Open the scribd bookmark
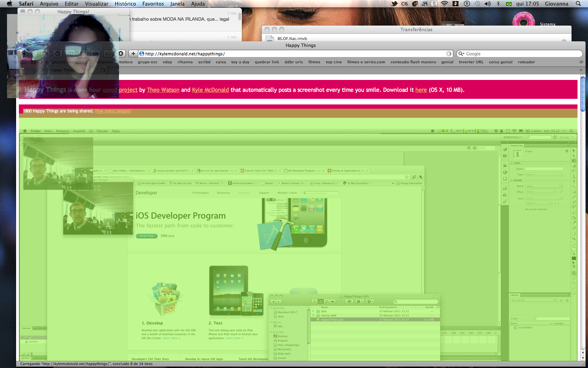 click(x=204, y=62)
